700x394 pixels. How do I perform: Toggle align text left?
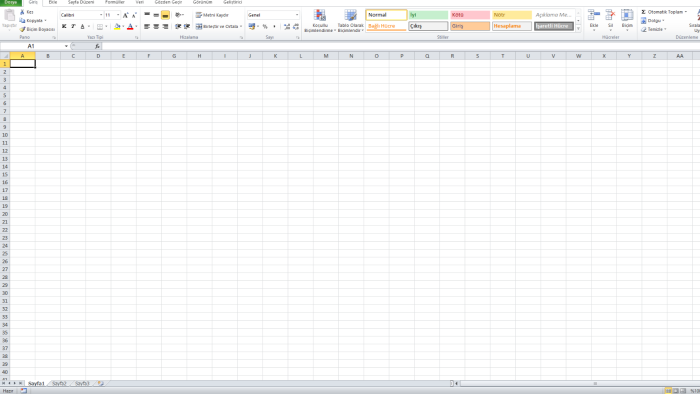(147, 26)
